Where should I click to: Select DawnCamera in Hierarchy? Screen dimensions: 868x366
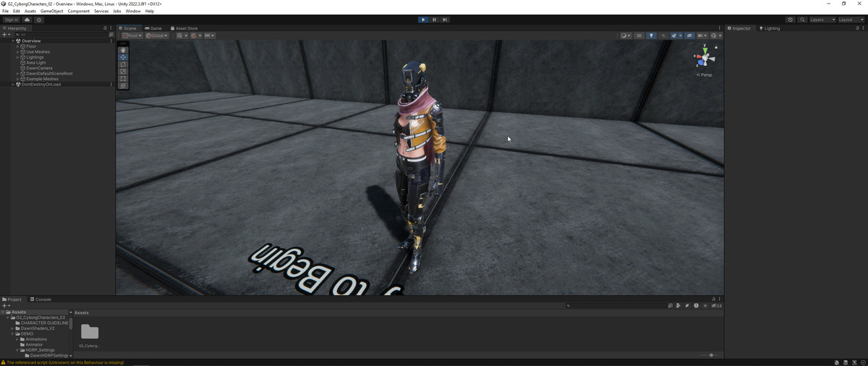pos(39,68)
